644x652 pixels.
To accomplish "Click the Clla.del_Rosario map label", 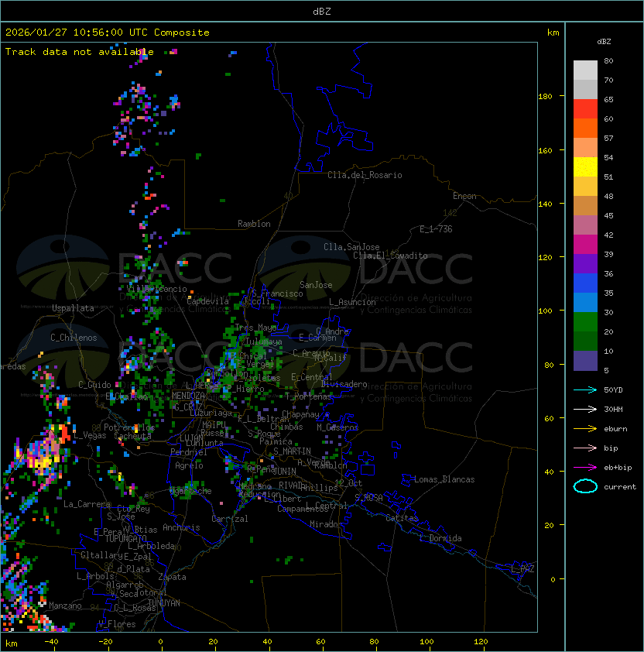I will click(x=365, y=175).
